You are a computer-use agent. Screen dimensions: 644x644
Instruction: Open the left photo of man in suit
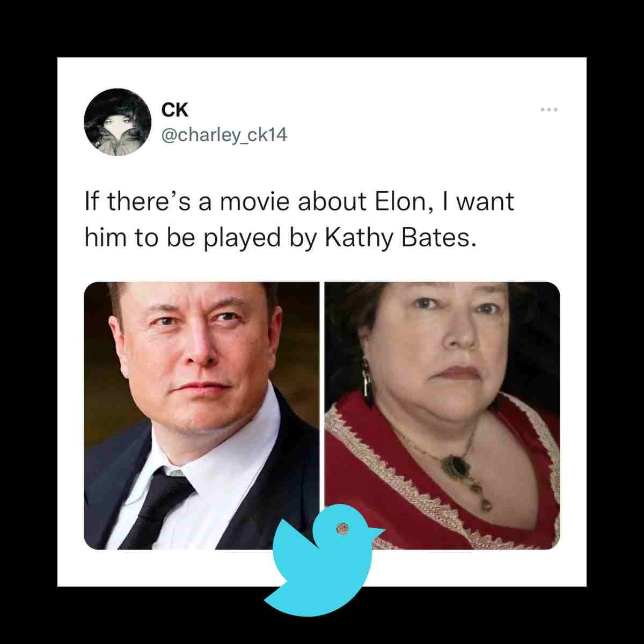point(202,415)
